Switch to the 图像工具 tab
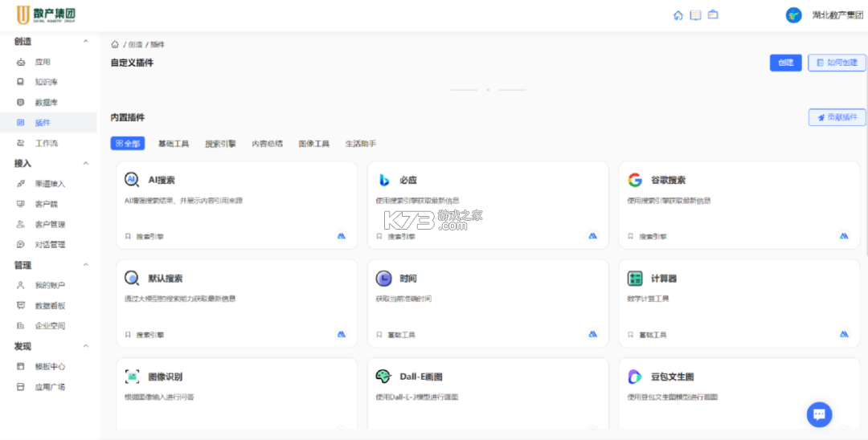 (314, 144)
